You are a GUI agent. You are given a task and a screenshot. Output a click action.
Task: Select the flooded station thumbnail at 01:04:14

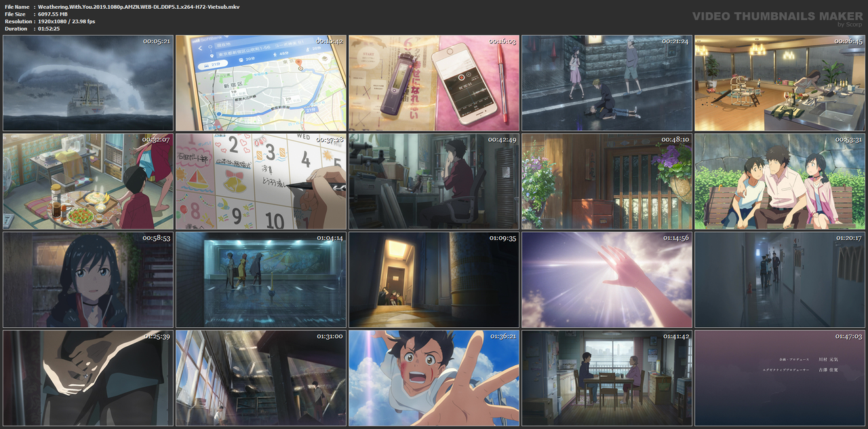point(261,280)
